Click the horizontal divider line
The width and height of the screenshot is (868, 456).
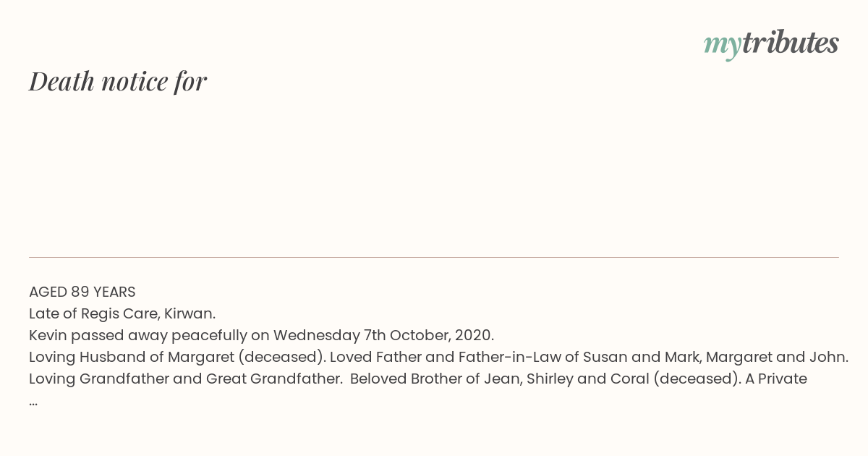pos(434,257)
